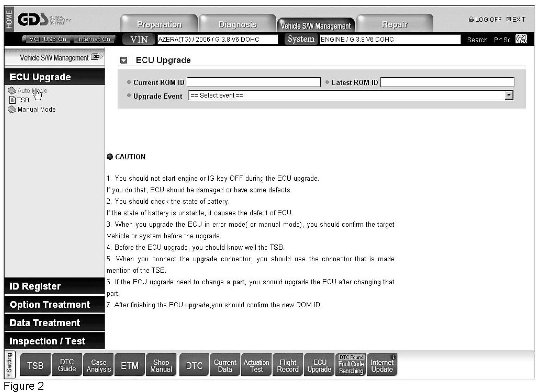Viewport: 538px width, 392px height.
Task: Expand the Option Treatment panel
Action: pyautogui.click(x=54, y=304)
